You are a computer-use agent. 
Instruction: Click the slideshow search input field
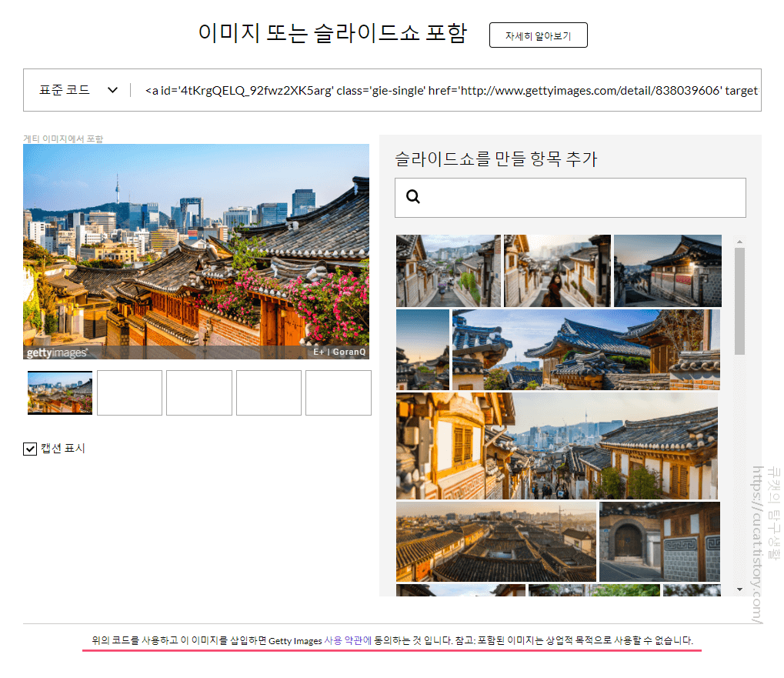pyautogui.click(x=570, y=198)
